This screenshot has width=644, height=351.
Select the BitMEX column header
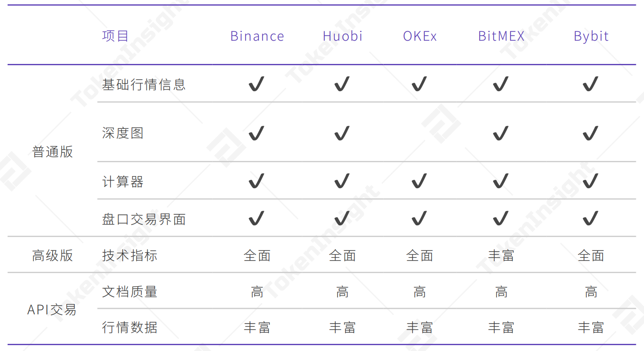[501, 36]
